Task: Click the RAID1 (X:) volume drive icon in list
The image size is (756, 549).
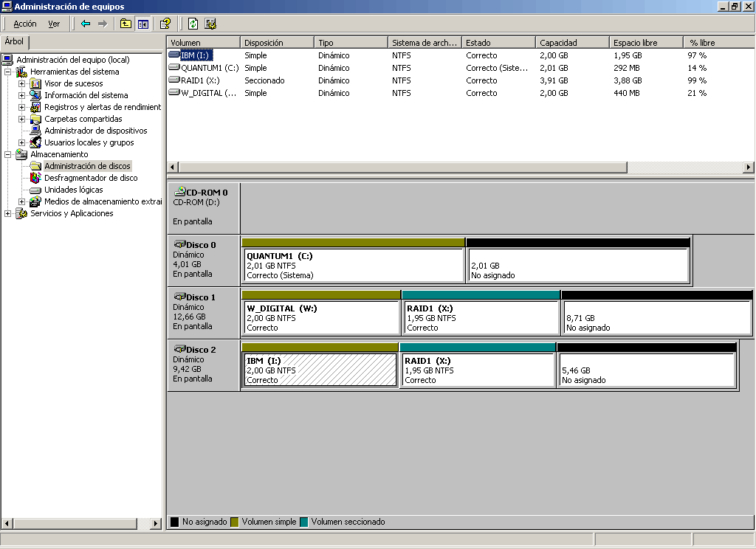Action: coord(174,80)
